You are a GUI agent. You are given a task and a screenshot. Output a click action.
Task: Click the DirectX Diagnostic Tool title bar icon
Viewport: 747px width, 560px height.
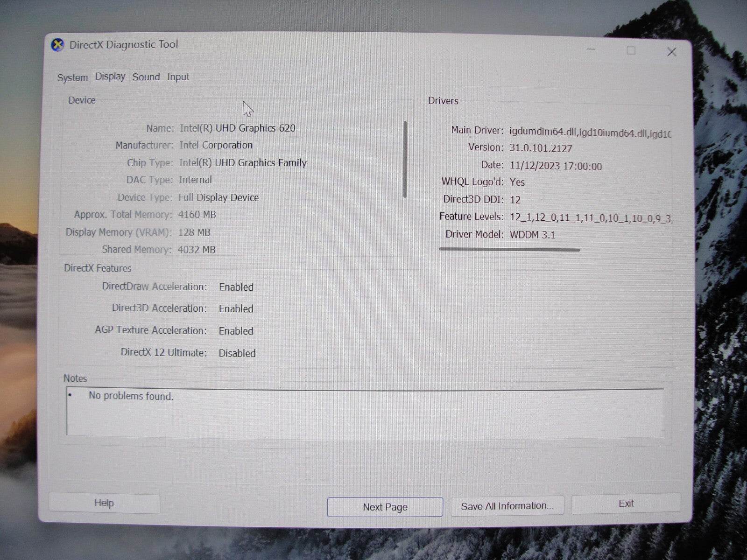tap(57, 45)
